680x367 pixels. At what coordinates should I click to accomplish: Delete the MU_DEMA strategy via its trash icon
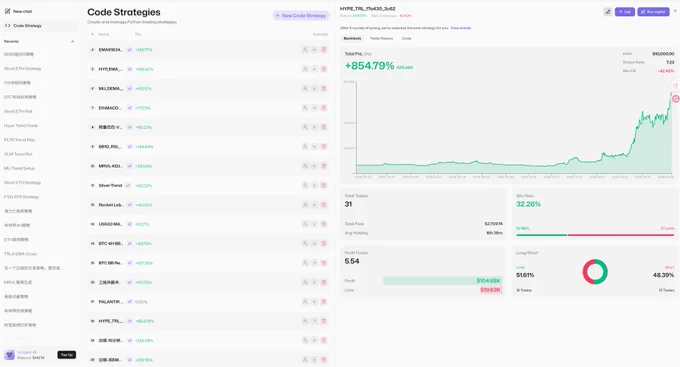click(324, 88)
